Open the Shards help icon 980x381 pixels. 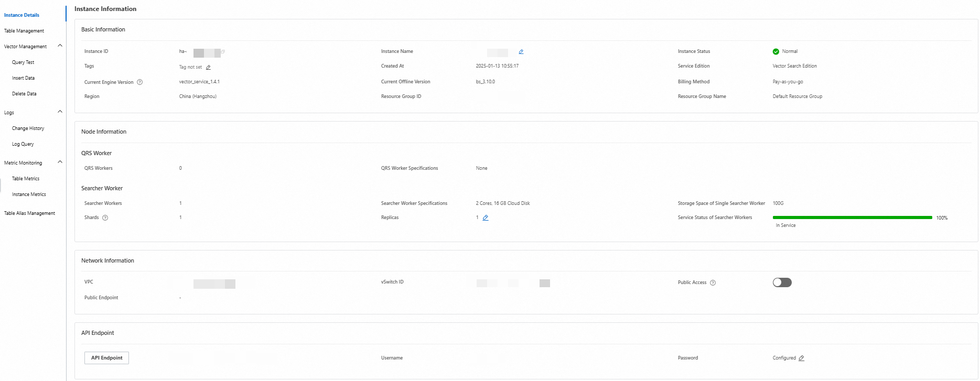105,218
